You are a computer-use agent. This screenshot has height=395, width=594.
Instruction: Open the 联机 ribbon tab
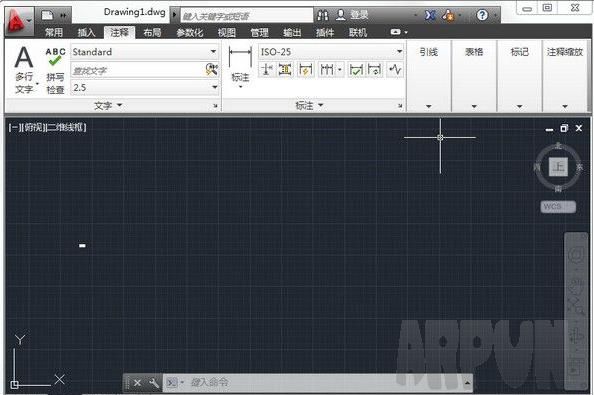coord(358,33)
